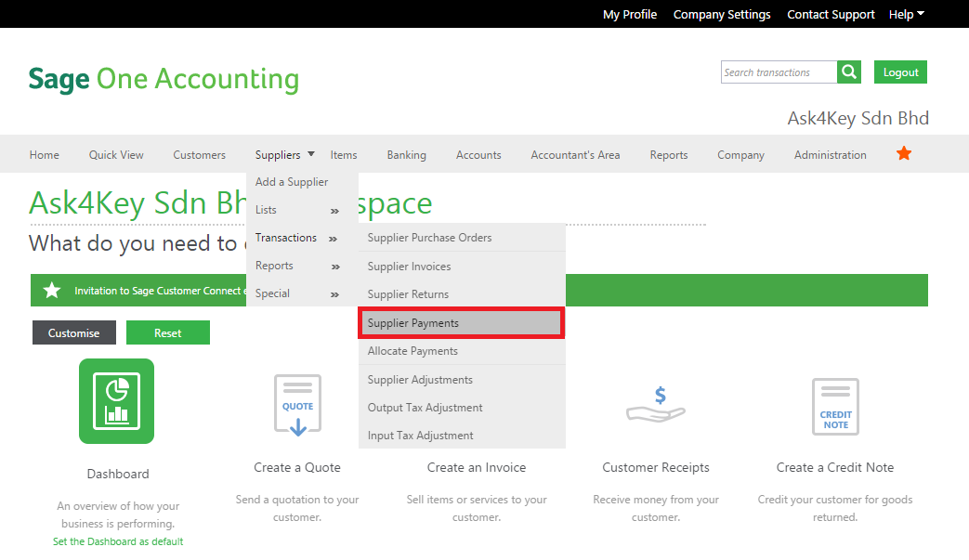Open the Administration navigation tab
The width and height of the screenshot is (969, 560).
coord(830,155)
